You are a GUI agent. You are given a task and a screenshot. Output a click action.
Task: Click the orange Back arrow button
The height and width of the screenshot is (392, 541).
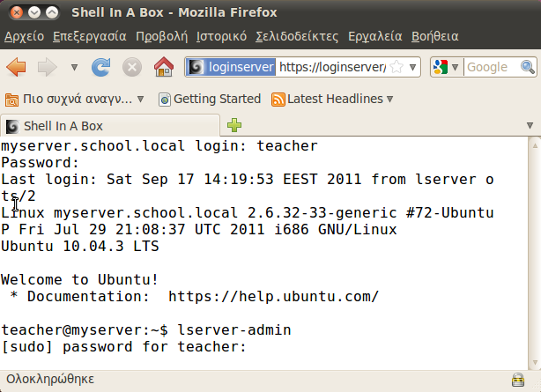click(x=16, y=67)
